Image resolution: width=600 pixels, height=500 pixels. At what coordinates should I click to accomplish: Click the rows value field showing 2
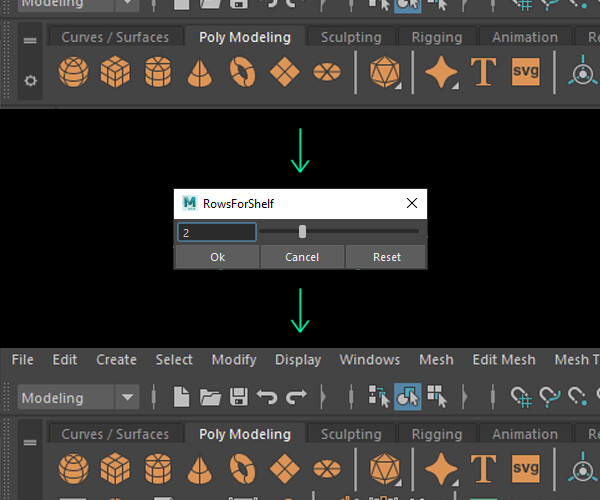pos(217,232)
